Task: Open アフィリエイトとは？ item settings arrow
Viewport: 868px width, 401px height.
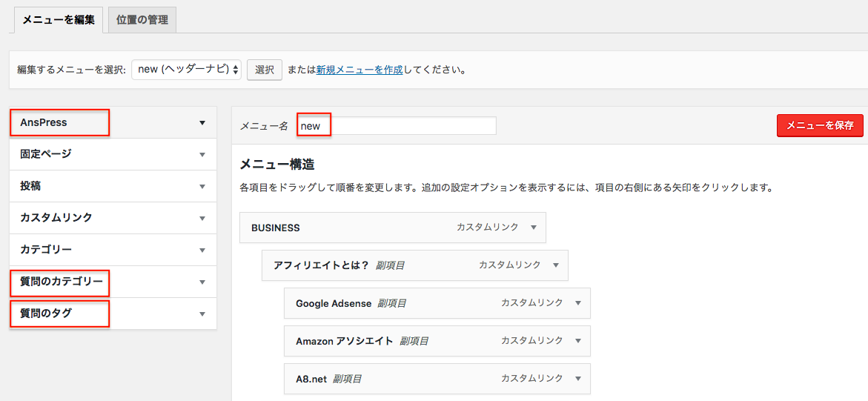Action: pyautogui.click(x=556, y=265)
